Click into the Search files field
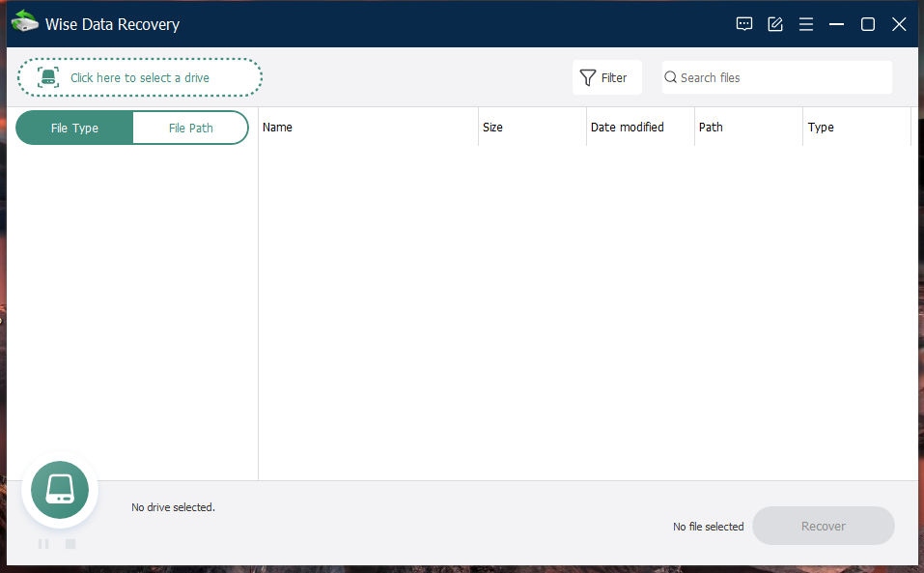The image size is (924, 573). tap(782, 78)
